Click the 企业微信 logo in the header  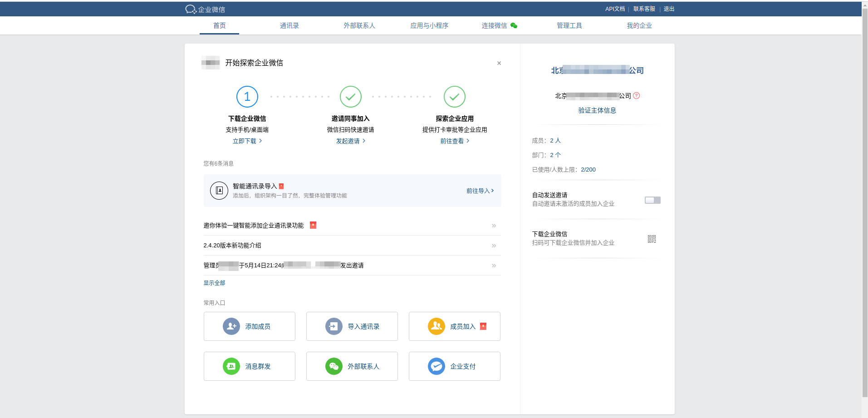[x=205, y=9]
